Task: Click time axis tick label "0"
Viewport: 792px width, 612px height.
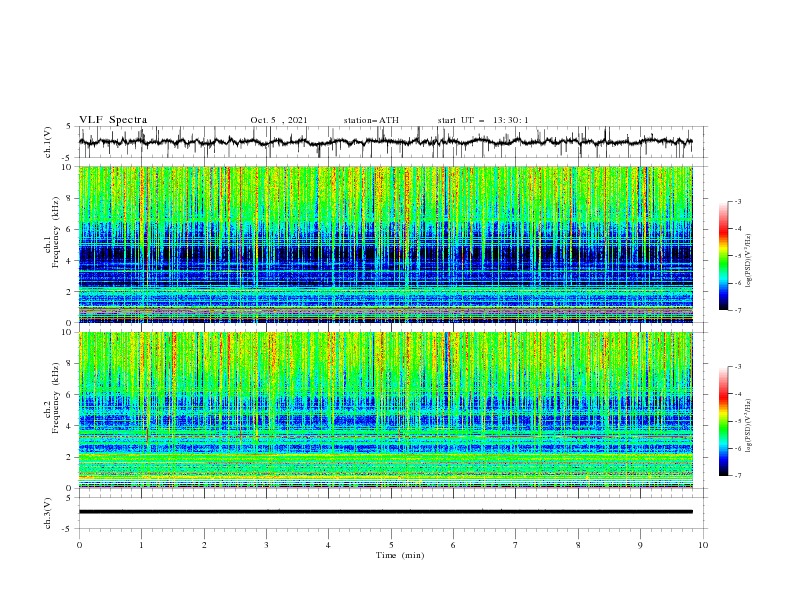Action: (x=79, y=545)
